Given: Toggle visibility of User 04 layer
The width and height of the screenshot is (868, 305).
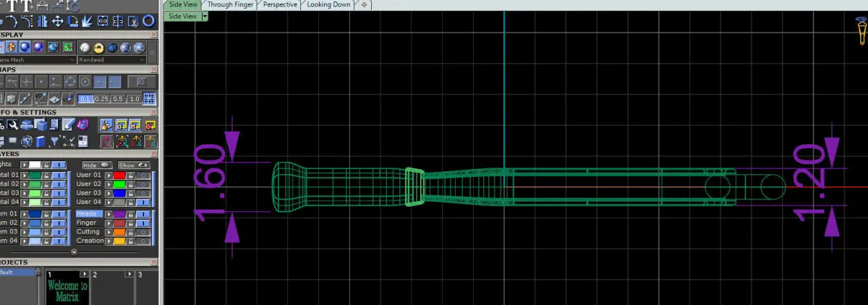Looking at the screenshot, I should [143, 202].
